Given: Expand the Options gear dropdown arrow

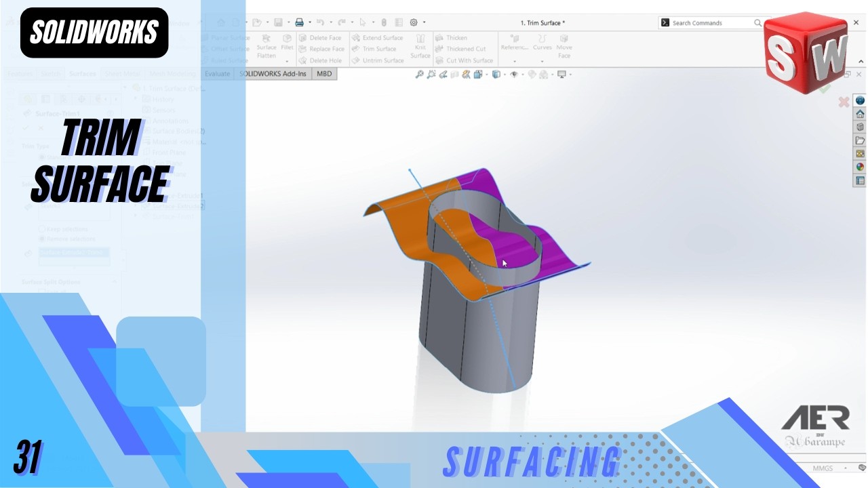Looking at the screenshot, I should 424,23.
